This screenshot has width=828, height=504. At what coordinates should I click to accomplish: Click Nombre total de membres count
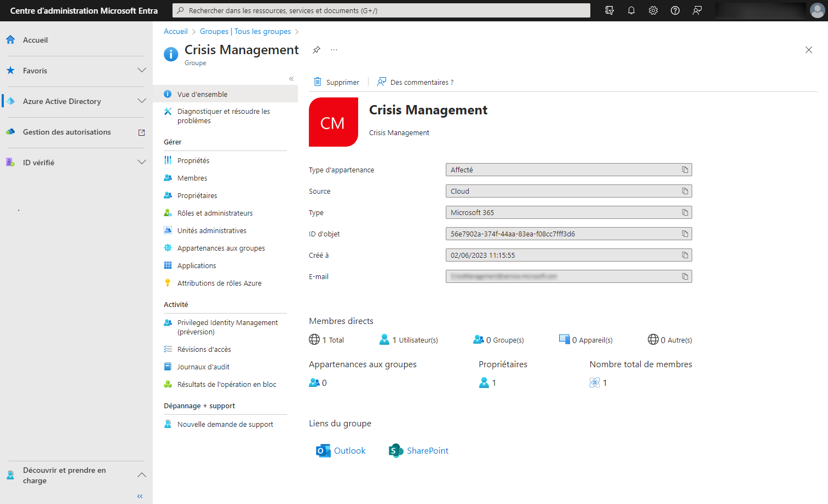click(598, 383)
